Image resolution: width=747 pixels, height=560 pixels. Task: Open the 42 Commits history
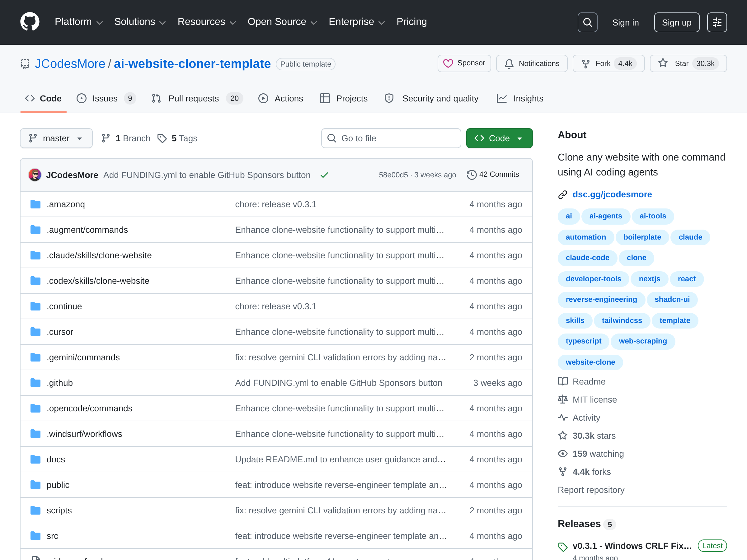tap(493, 175)
